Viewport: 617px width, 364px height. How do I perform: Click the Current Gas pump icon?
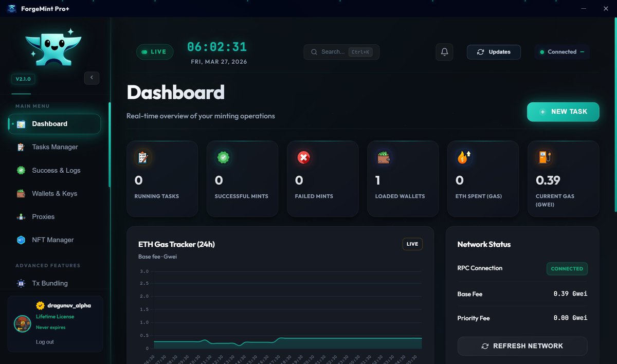[x=543, y=157]
